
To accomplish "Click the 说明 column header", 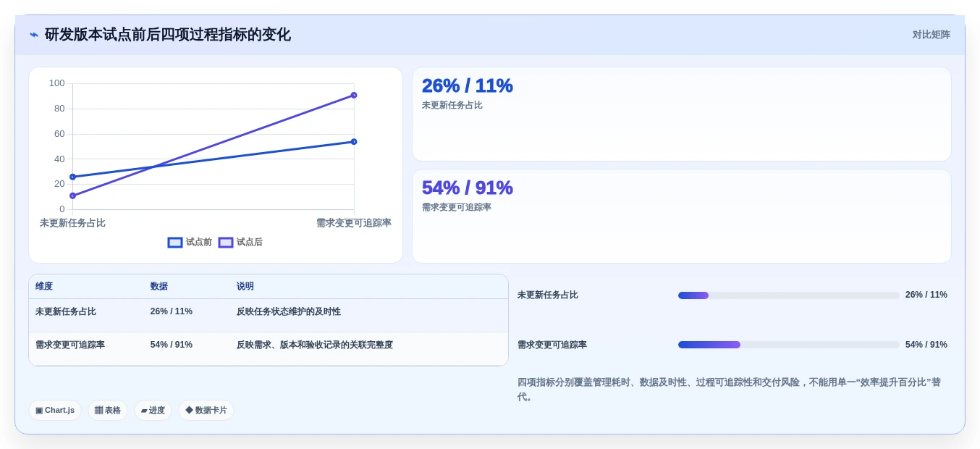I will click(x=245, y=287).
